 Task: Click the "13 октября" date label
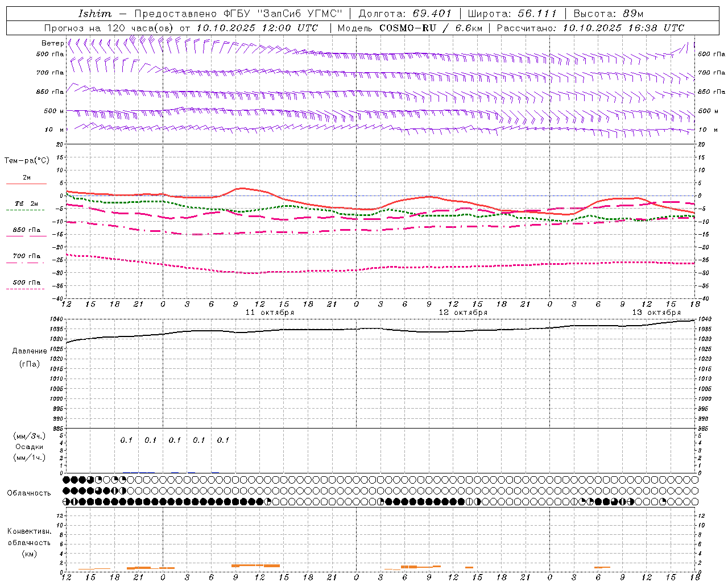point(656,313)
